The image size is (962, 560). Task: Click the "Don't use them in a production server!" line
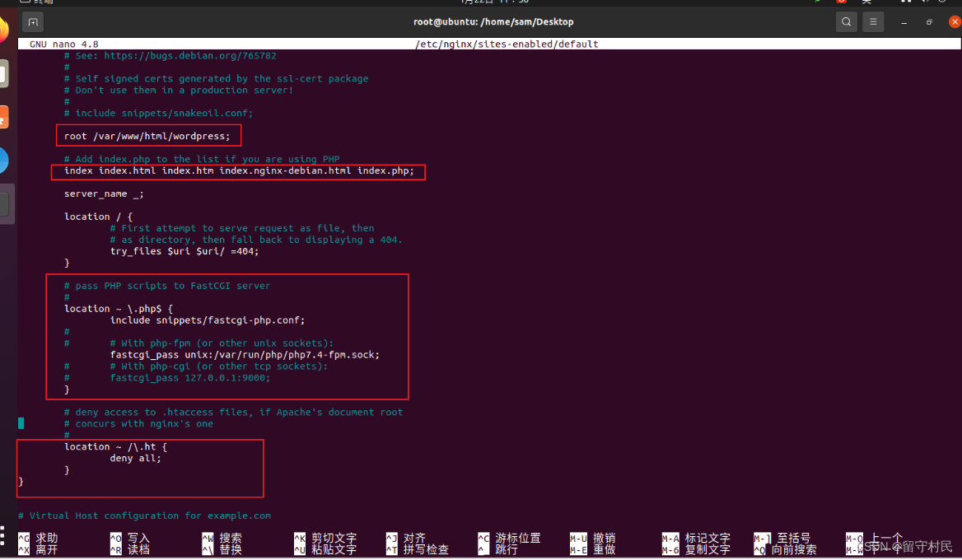pos(179,90)
